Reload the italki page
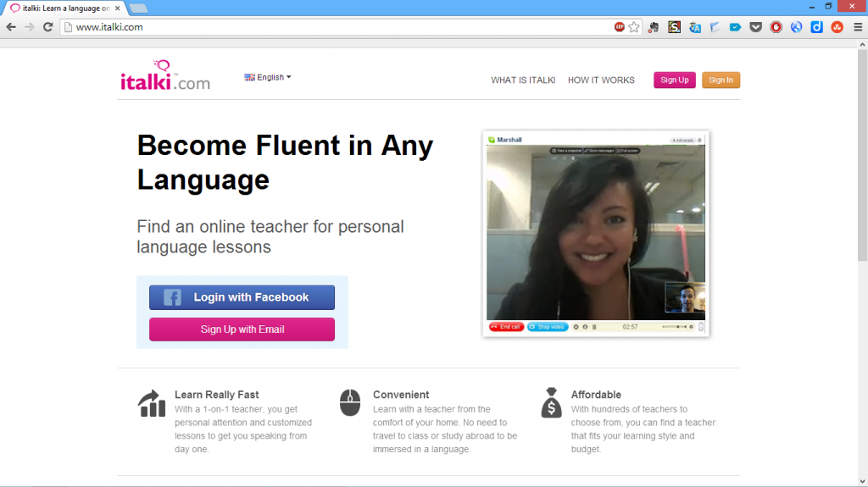 pos(48,26)
